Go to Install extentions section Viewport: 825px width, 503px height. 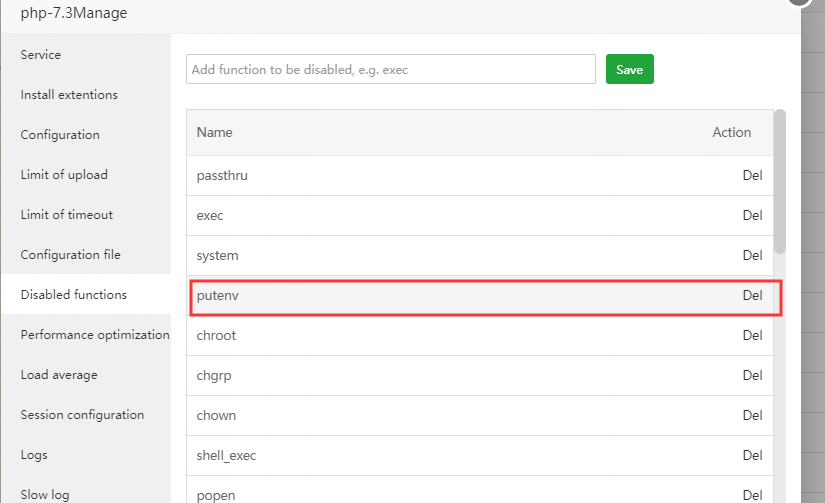point(69,95)
